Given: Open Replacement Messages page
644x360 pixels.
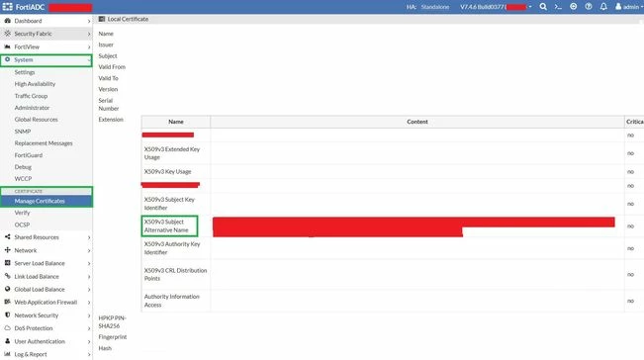Looking at the screenshot, I should (x=44, y=143).
